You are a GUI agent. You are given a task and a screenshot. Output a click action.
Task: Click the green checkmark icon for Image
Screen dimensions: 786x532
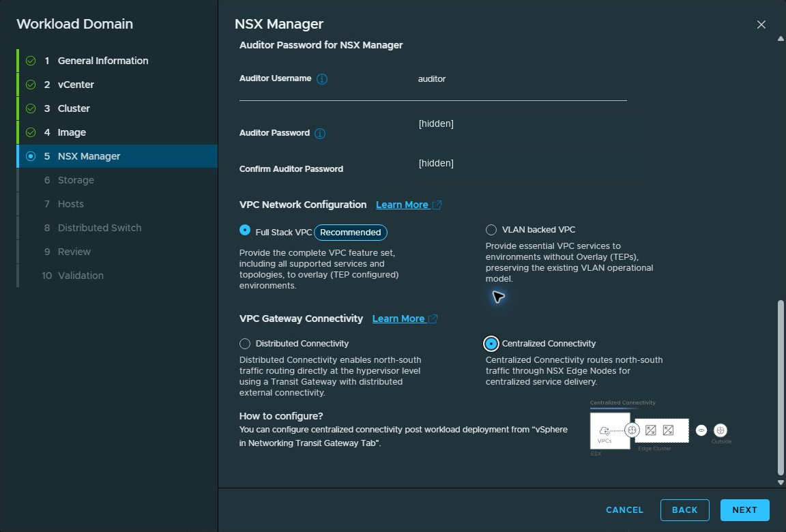(31, 132)
